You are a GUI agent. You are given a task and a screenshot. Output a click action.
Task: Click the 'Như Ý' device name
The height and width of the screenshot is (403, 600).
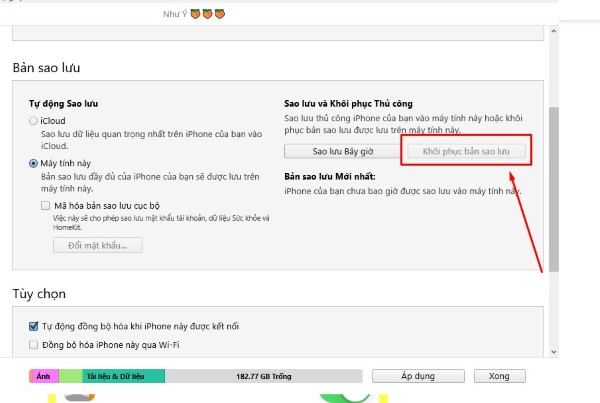175,14
